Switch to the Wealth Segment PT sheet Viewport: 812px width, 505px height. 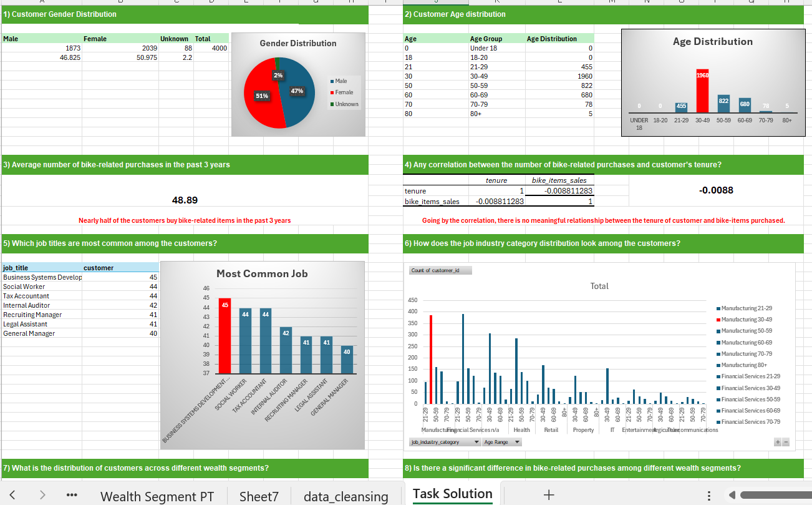click(157, 496)
